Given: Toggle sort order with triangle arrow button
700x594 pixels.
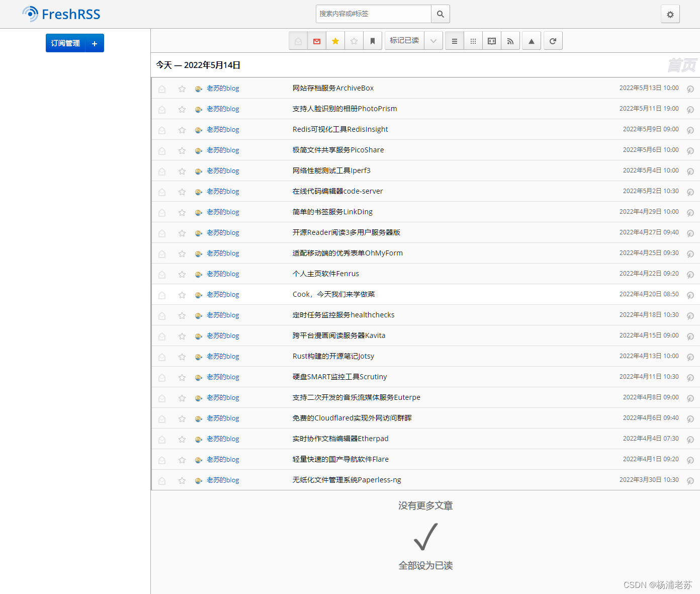Looking at the screenshot, I should (x=532, y=41).
